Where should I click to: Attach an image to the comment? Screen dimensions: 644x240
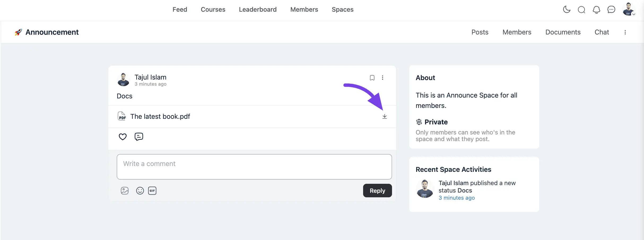pos(125,191)
